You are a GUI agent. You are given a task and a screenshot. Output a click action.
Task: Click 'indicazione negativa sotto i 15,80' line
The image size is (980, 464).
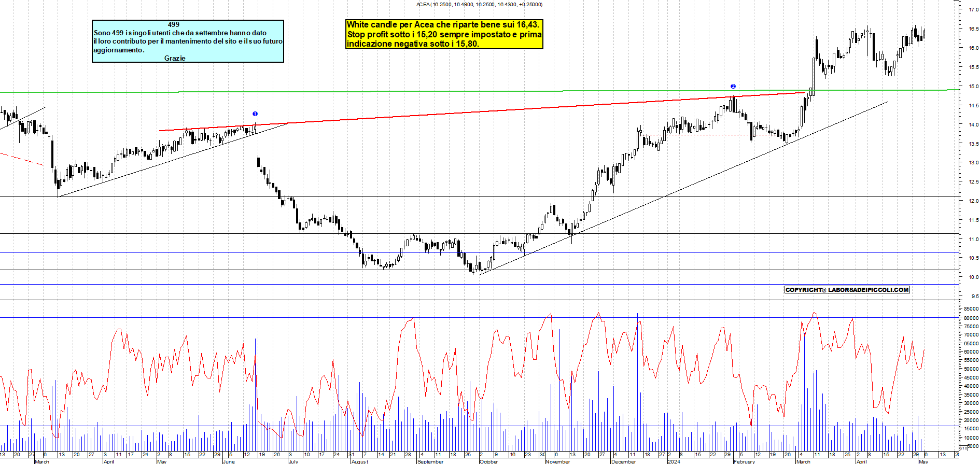pos(413,44)
